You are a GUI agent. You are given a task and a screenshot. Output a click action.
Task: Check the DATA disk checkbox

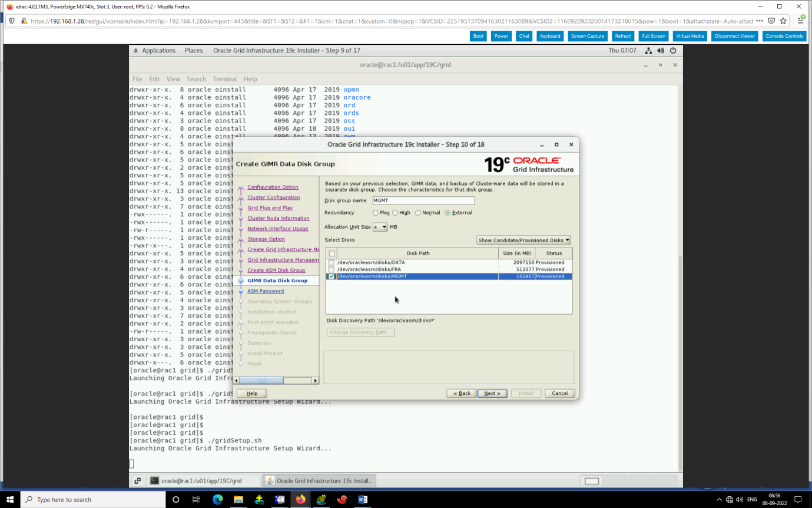(x=332, y=262)
